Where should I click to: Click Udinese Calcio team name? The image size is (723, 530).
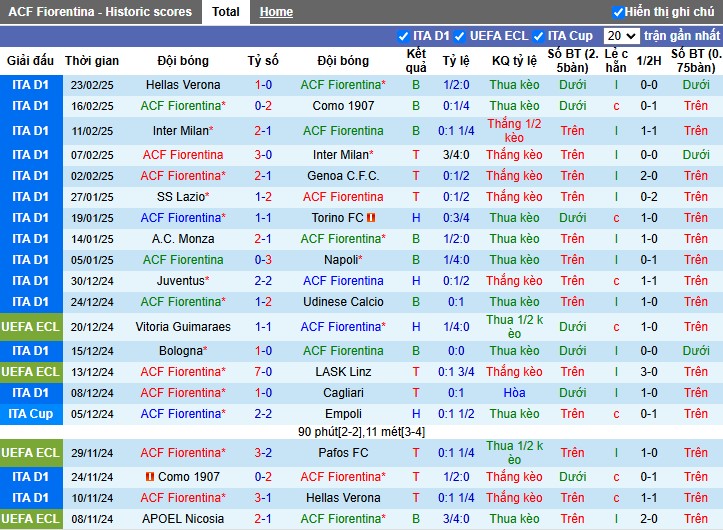coord(343,302)
